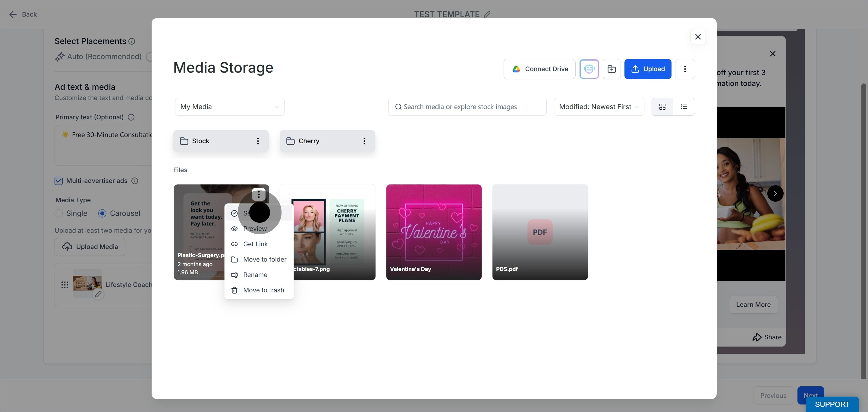868x412 pixels.
Task: Expand the My Media dropdown
Action: click(x=229, y=107)
